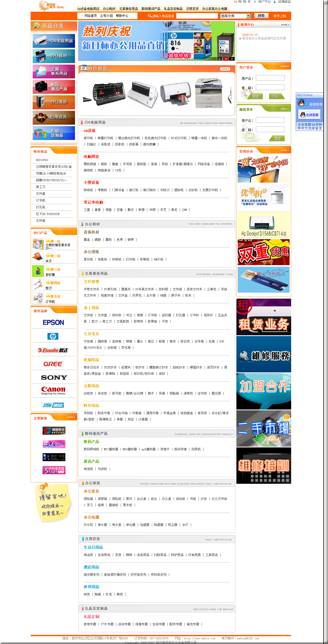Switch banner to slide 2
Image resolution: width=328 pixels, height=644 pixels.
225,59
